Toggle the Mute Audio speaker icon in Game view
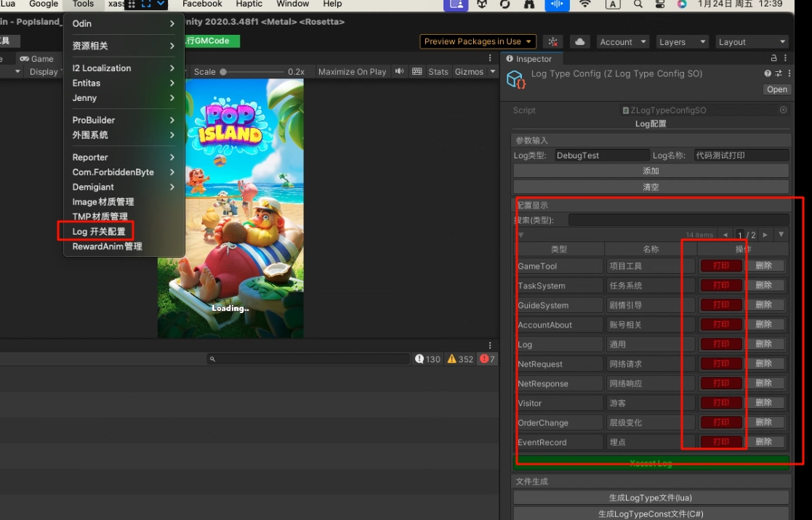This screenshot has width=812, height=520. pyautogui.click(x=399, y=71)
